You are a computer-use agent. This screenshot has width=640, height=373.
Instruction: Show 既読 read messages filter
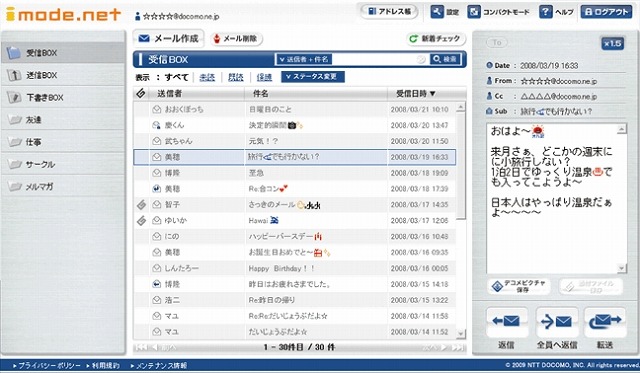click(236, 77)
